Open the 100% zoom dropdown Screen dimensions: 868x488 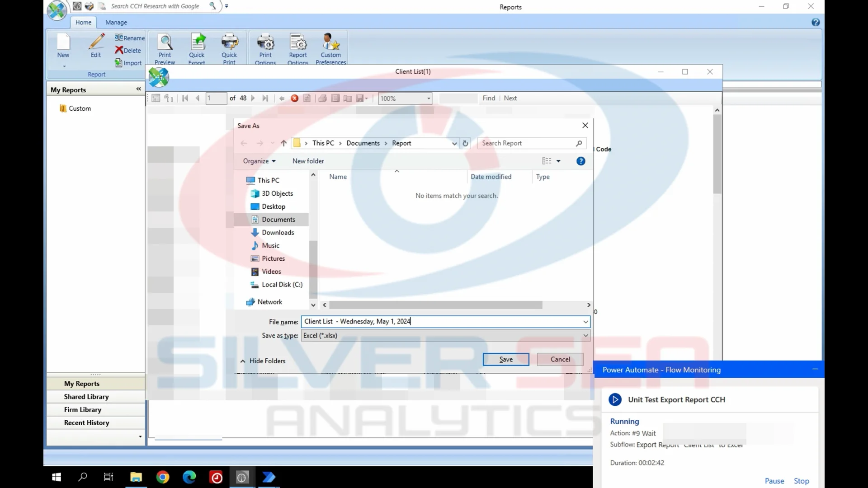point(429,99)
